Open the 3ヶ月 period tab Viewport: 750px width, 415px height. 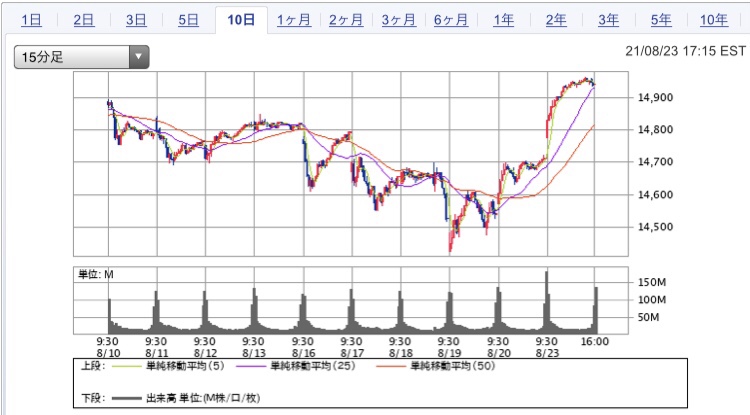click(398, 20)
